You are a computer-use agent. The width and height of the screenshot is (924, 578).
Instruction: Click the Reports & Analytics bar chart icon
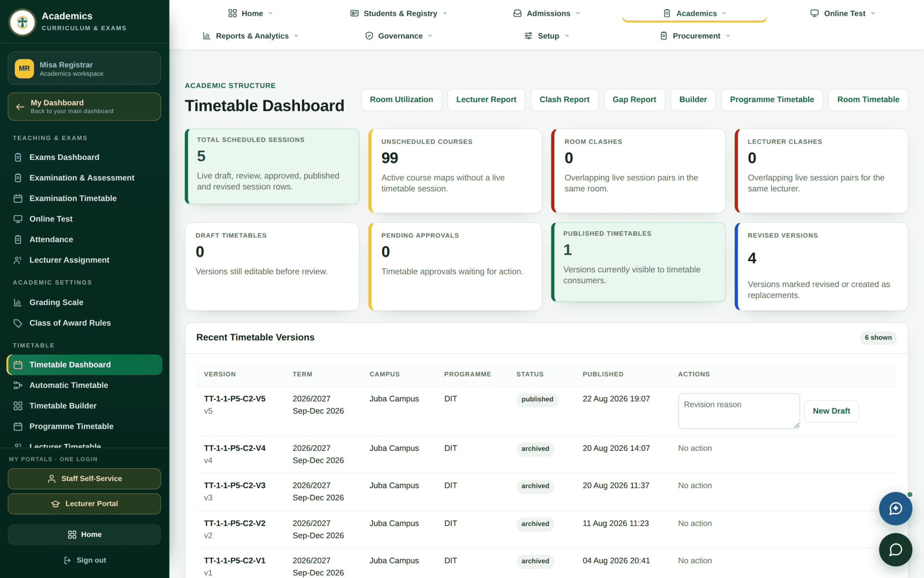point(207,36)
